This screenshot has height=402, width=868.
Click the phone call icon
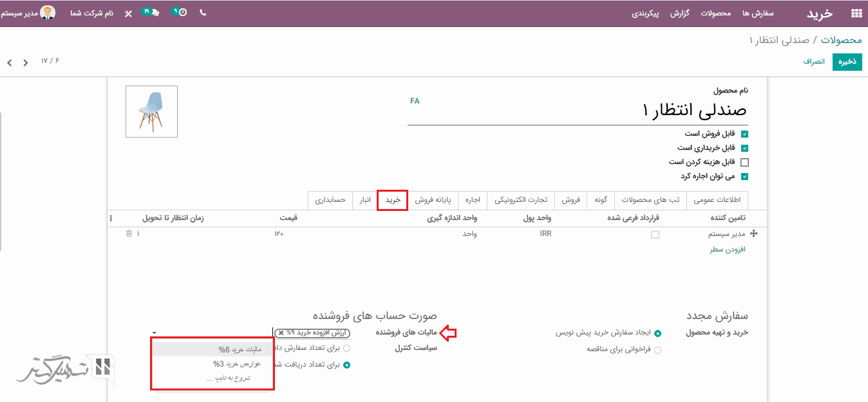(203, 12)
